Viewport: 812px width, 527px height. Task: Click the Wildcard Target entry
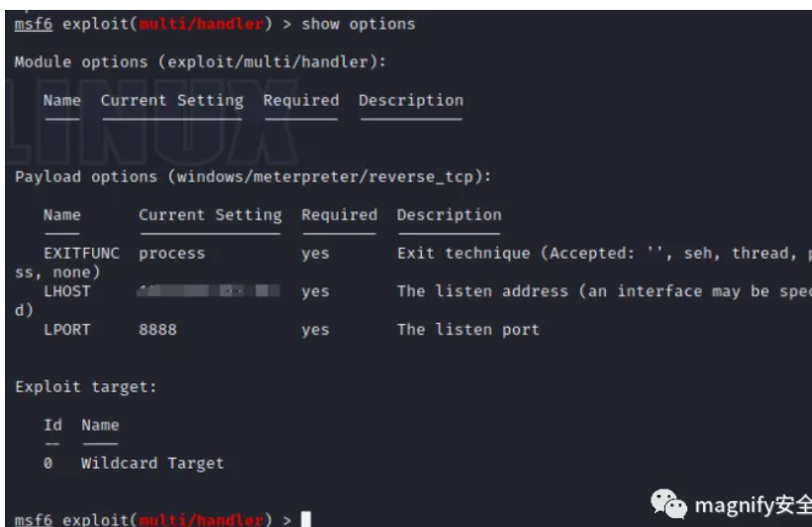152,463
